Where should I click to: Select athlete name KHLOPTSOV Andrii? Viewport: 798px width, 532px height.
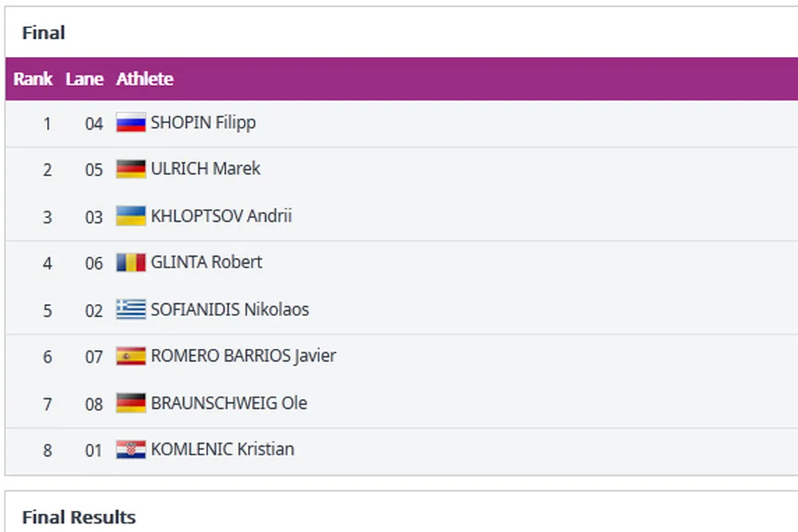(221, 216)
